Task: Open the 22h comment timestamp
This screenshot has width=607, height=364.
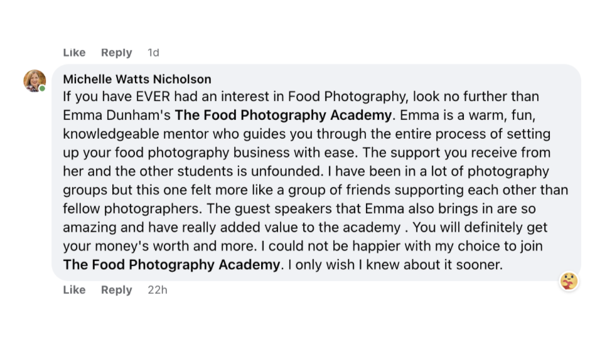Action: point(157,290)
